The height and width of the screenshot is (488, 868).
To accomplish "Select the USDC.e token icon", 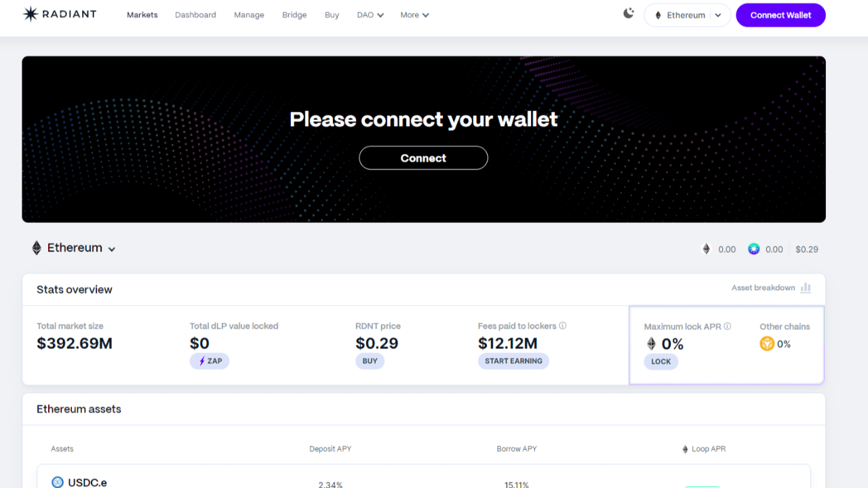I will coord(58,482).
